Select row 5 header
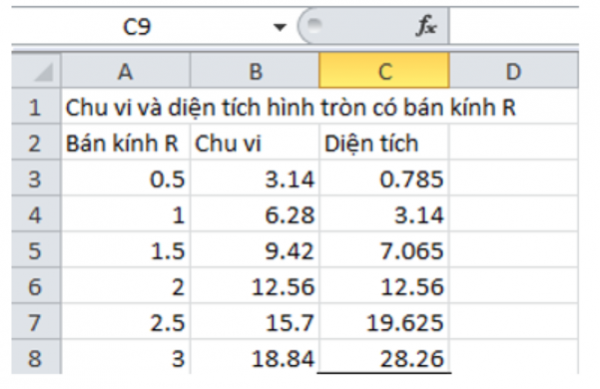The width and height of the screenshot is (600, 389). 36,250
